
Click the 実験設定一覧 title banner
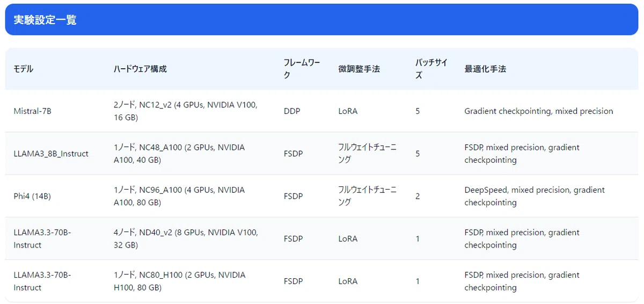[322, 20]
